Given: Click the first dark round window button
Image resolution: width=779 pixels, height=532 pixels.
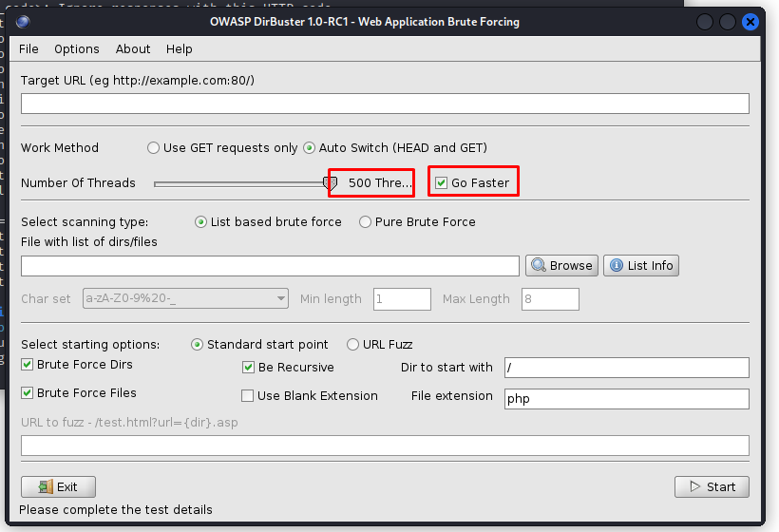Looking at the screenshot, I should click(x=705, y=22).
